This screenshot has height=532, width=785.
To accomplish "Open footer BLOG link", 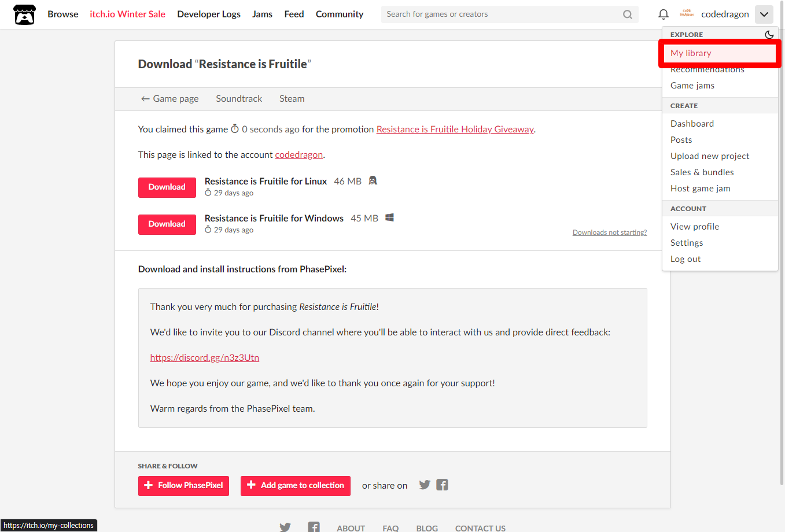I will [x=427, y=528].
